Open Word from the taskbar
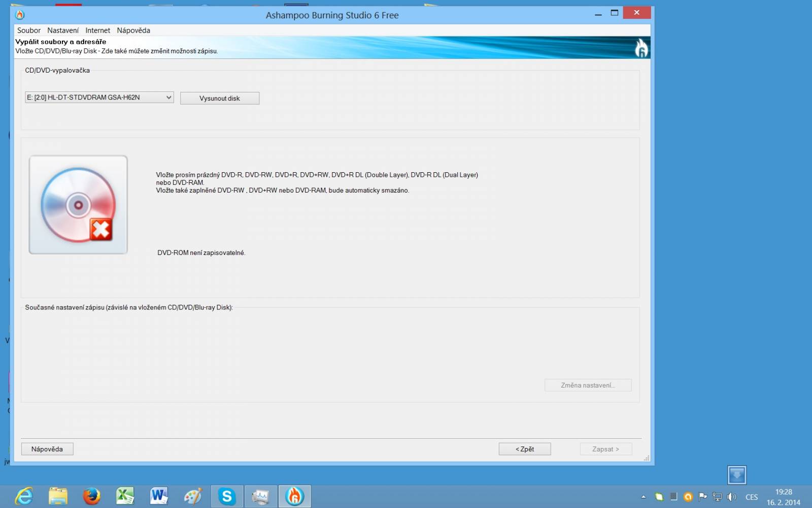 [x=159, y=496]
